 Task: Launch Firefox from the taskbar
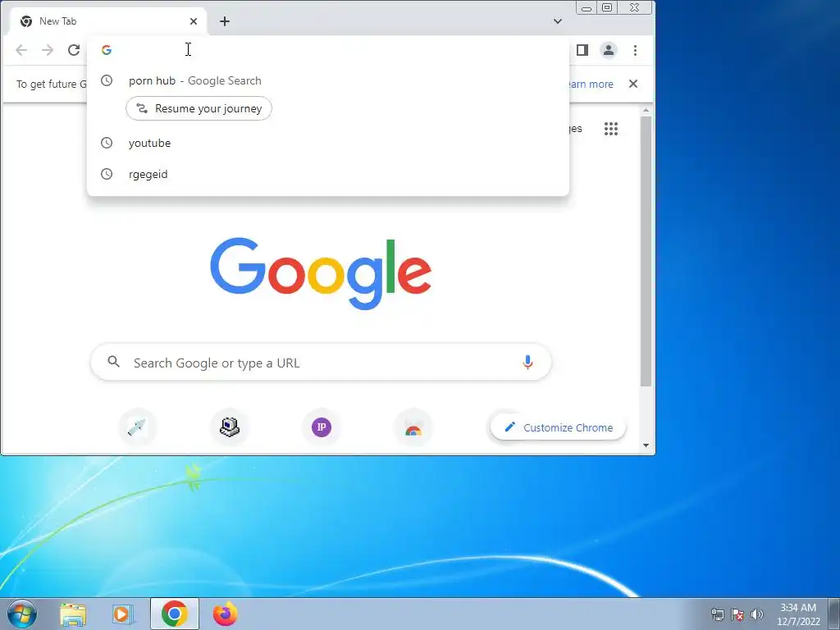coord(226,614)
